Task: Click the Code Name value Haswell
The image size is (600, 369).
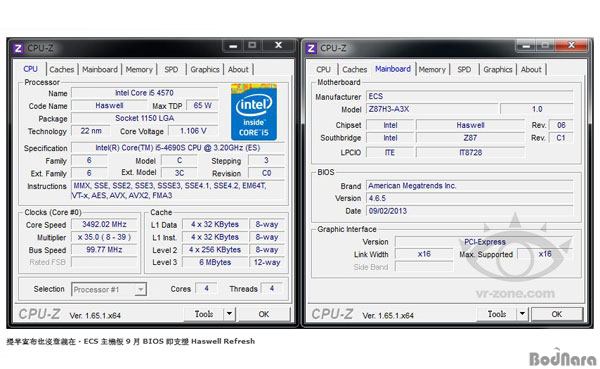Action: click(109, 106)
